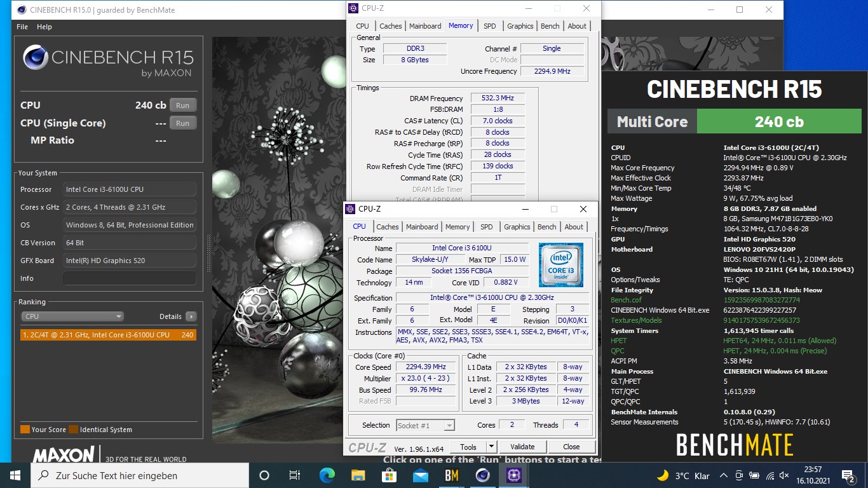Switch to SPD tab in front CPU-Z
The image size is (868, 488).
coord(487,227)
